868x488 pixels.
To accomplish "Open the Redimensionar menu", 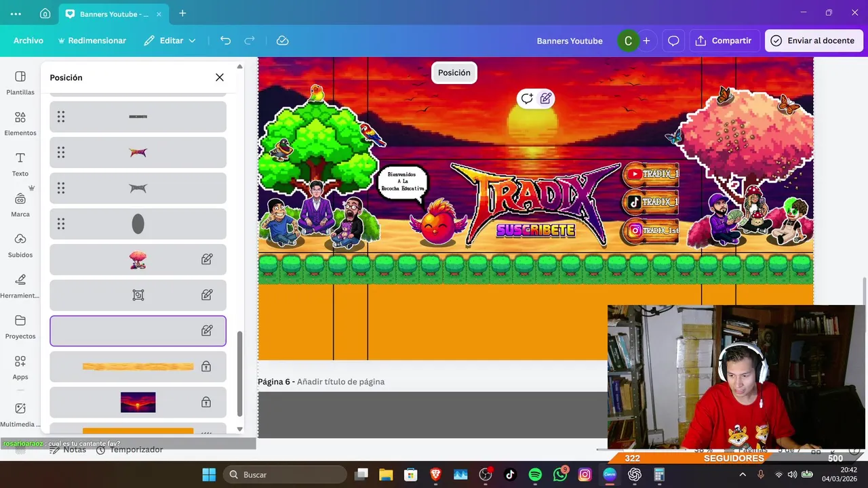I will (92, 41).
